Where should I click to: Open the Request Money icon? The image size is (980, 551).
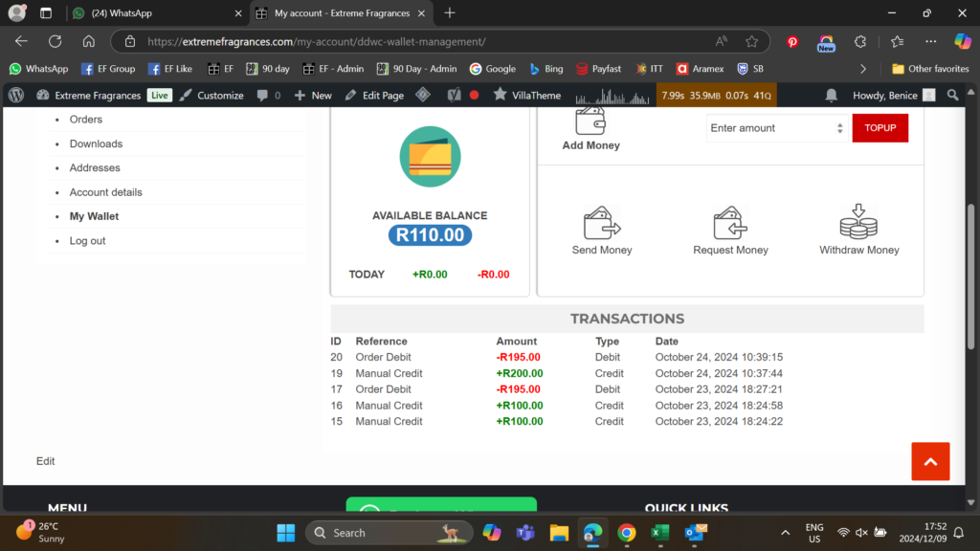click(730, 223)
